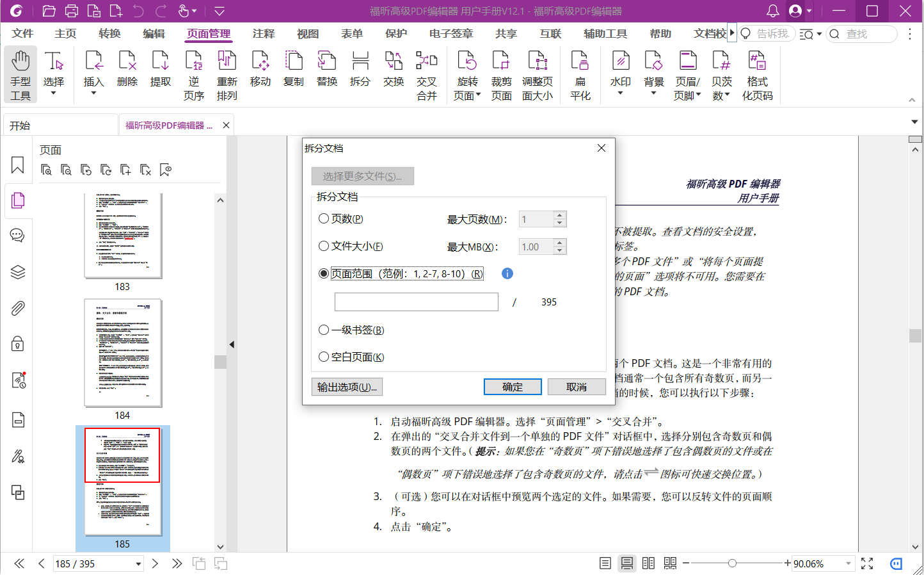Viewport: 924px width, 575px height.
Task: Click the fullscreen icon in status bar
Action: click(867, 563)
